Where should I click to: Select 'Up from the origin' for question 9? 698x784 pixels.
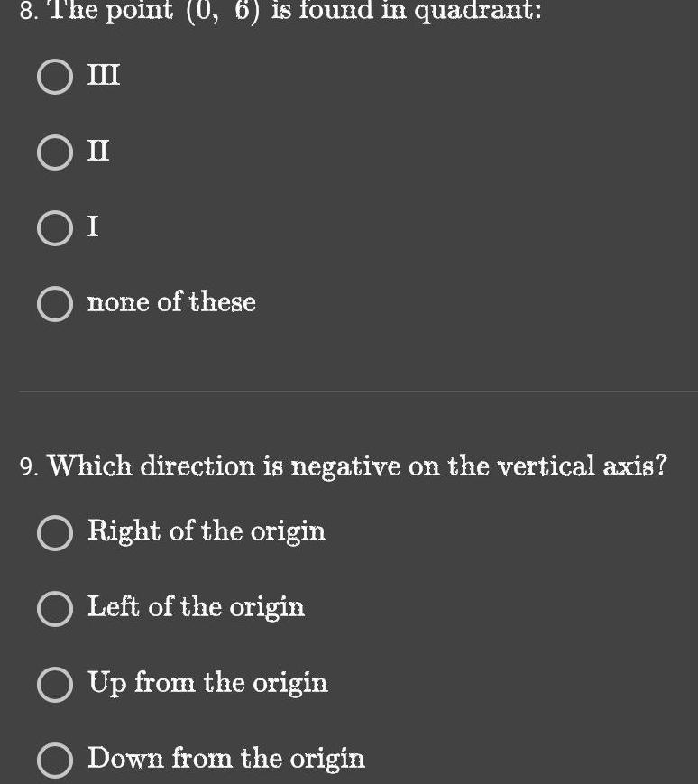coord(55,685)
